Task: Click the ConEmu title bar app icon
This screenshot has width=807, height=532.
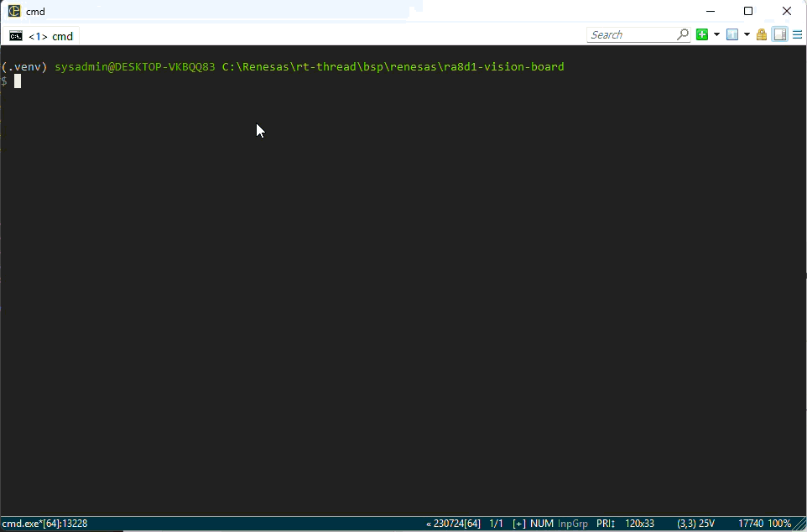Action: click(x=14, y=11)
